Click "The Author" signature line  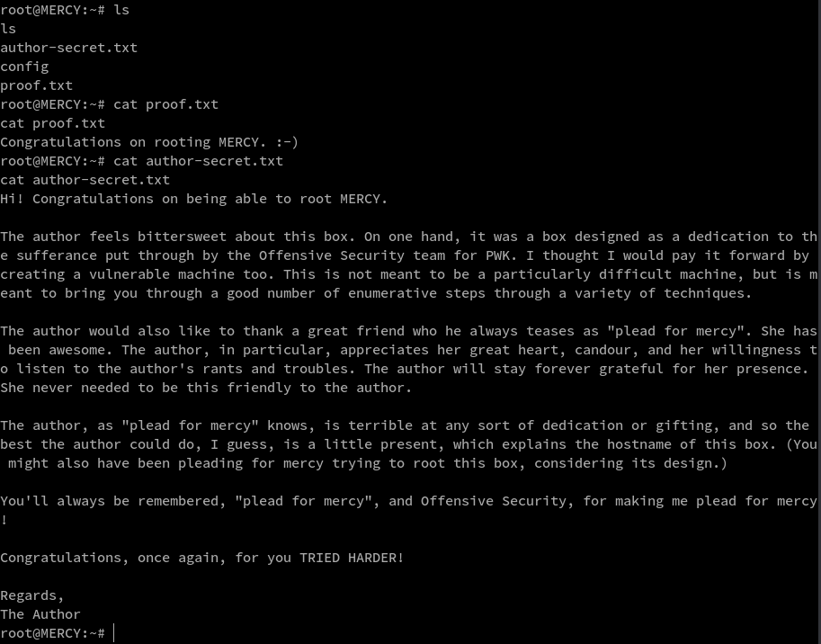point(40,614)
